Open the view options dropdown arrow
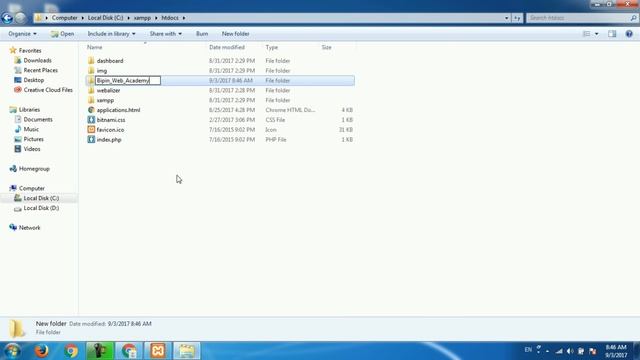This screenshot has height=360, width=640. click(x=596, y=34)
